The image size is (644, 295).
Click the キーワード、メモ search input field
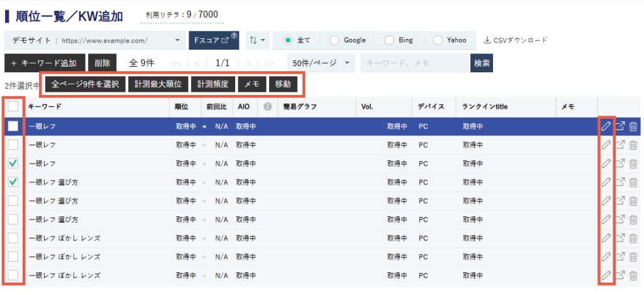pos(414,63)
